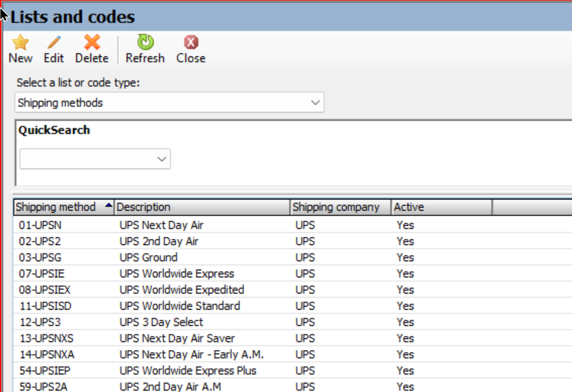Click the UPS Worldwide Expedited description
This screenshot has height=392, width=572.
182,290
